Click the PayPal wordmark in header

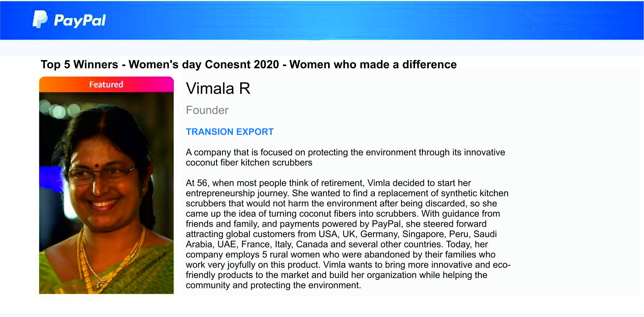pos(80,20)
